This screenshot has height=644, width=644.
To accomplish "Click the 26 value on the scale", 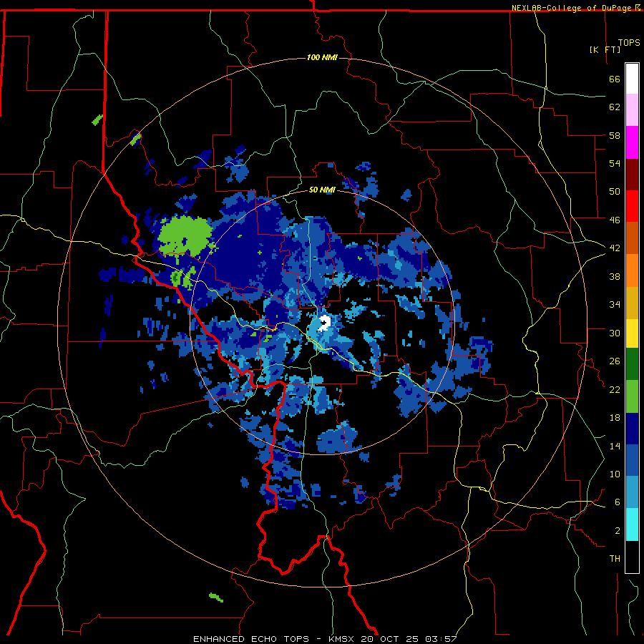I will click(615, 361).
